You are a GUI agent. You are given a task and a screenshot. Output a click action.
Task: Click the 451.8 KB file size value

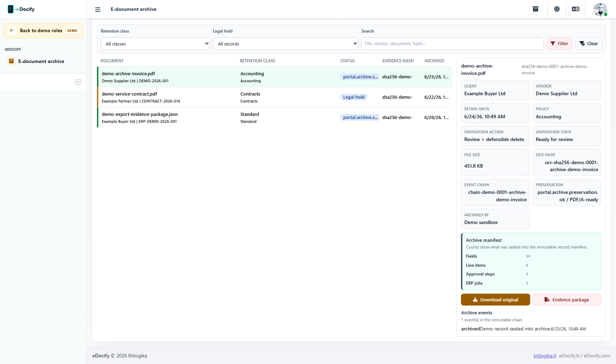[474, 166]
